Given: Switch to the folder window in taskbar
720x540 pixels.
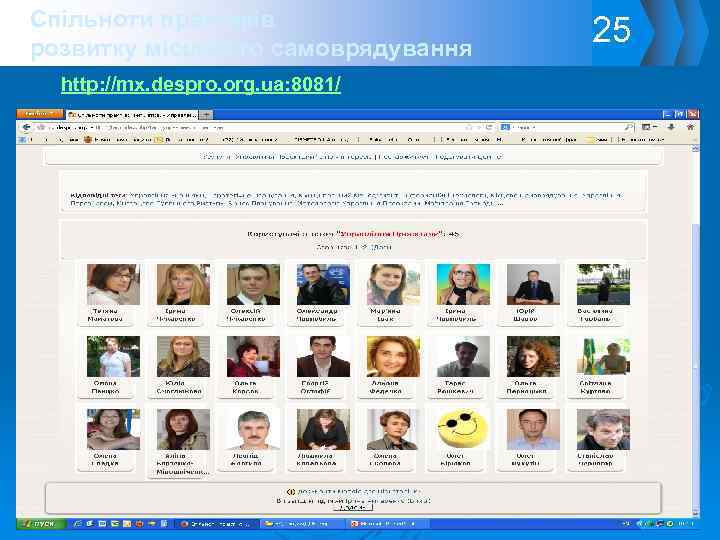Looking at the screenshot, I should pos(302,523).
